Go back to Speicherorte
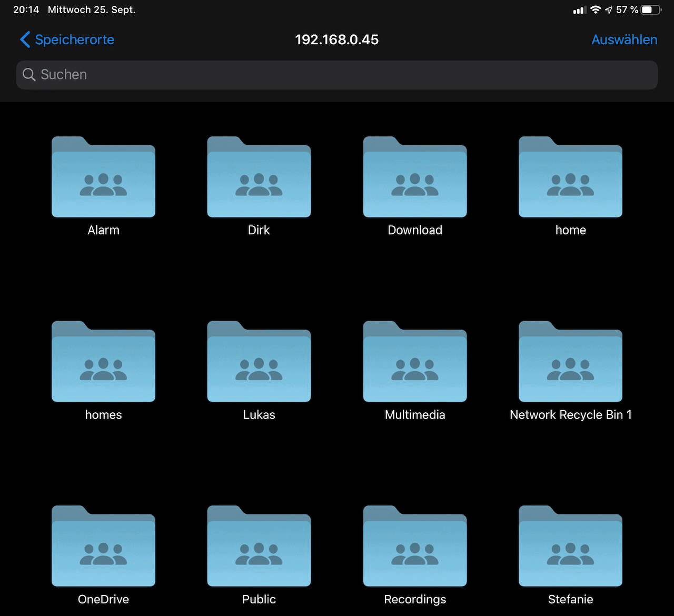The image size is (674, 616). (x=74, y=39)
